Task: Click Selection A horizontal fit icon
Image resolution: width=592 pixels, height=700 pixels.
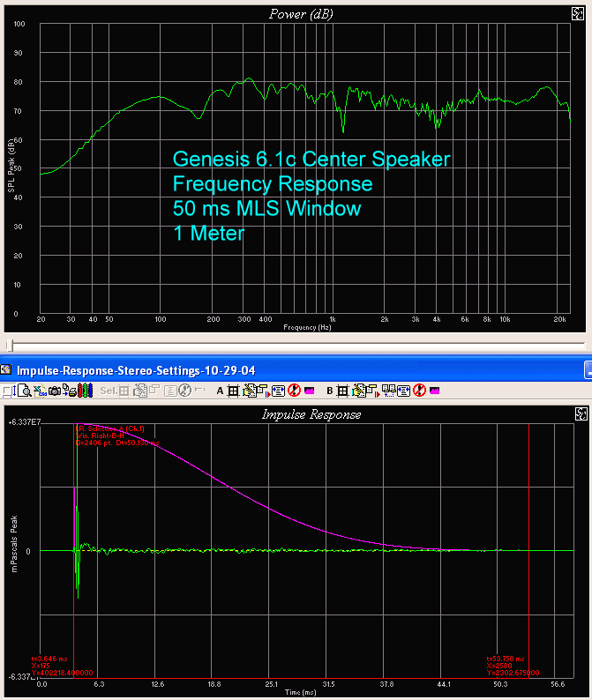Action: pyautogui.click(x=278, y=391)
